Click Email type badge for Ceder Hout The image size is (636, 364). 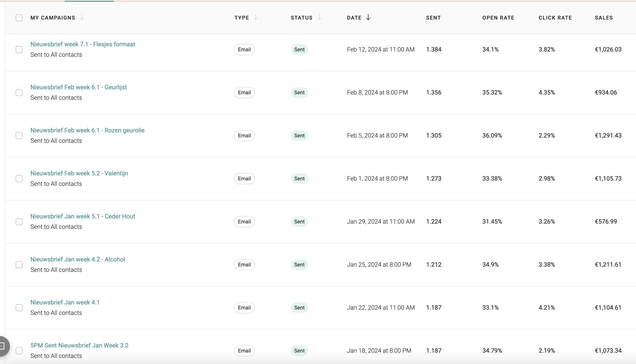[x=244, y=221]
